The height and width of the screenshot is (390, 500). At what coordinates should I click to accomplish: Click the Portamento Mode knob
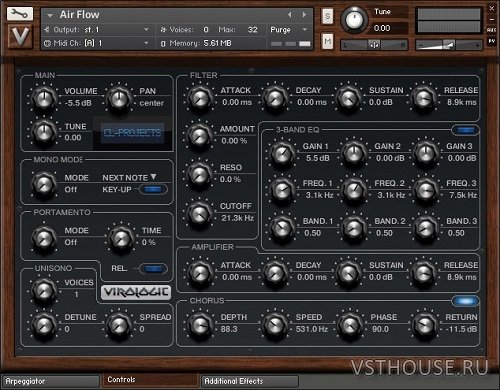click(x=44, y=238)
